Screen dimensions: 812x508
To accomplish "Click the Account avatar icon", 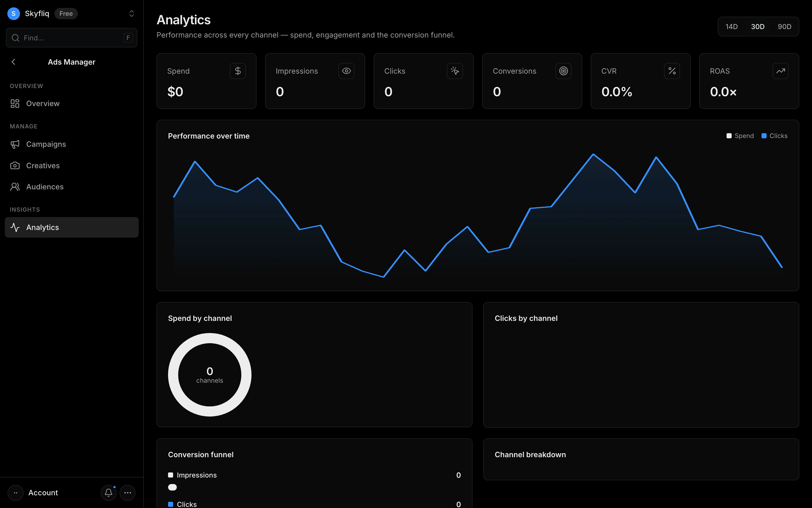I will pyautogui.click(x=16, y=492).
